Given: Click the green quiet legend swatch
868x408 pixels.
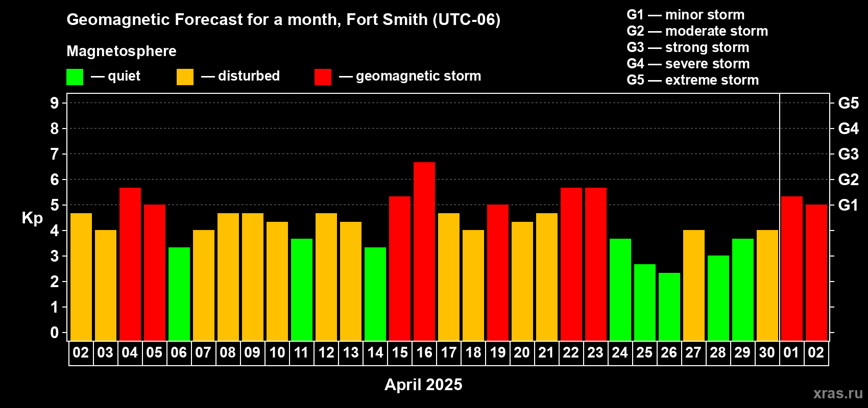Looking at the screenshot, I should coord(75,77).
